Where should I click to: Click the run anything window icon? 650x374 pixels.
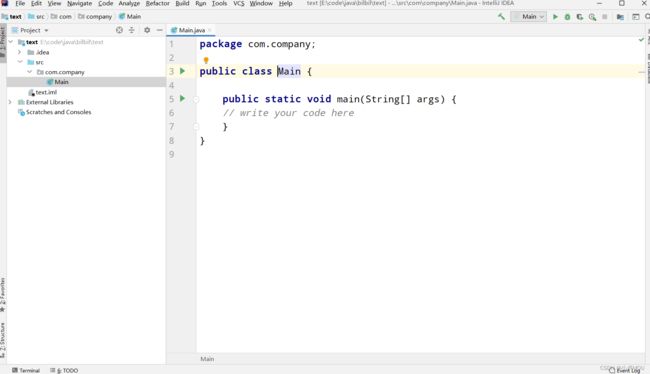[x=635, y=17]
